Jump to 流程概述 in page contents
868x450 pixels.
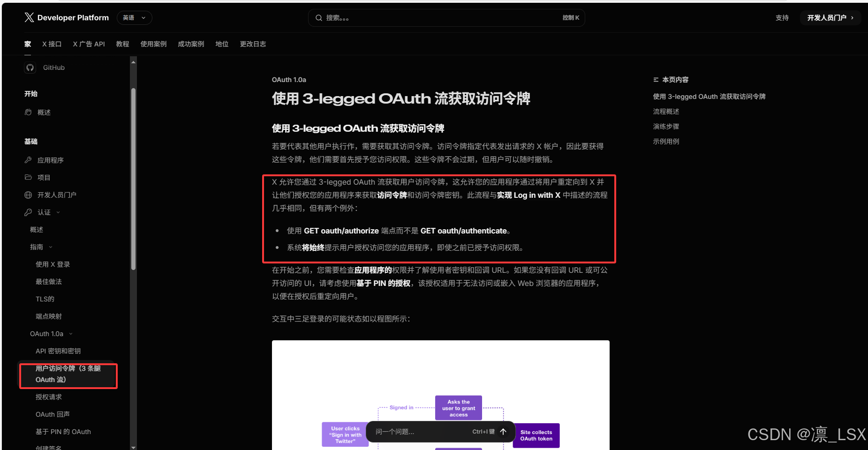point(666,112)
